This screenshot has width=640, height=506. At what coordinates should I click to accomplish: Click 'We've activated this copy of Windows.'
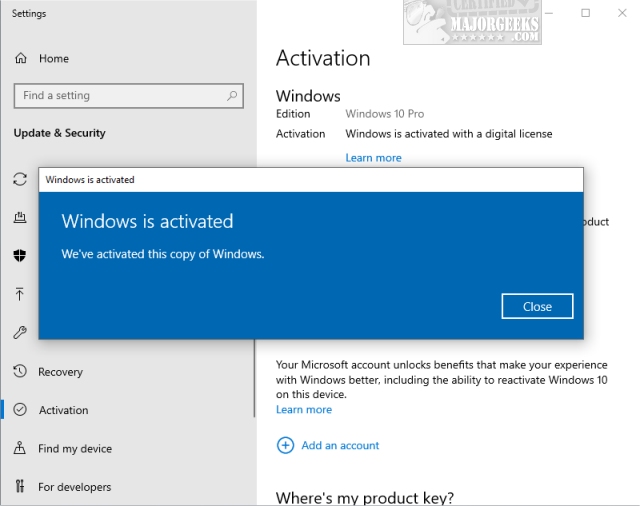click(x=163, y=254)
